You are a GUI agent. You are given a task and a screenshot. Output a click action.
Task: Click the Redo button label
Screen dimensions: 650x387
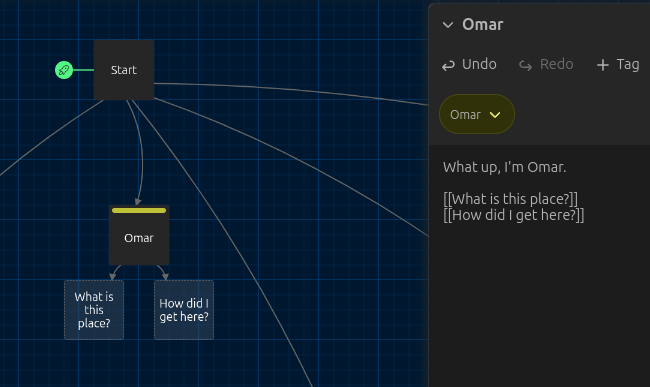click(x=557, y=64)
